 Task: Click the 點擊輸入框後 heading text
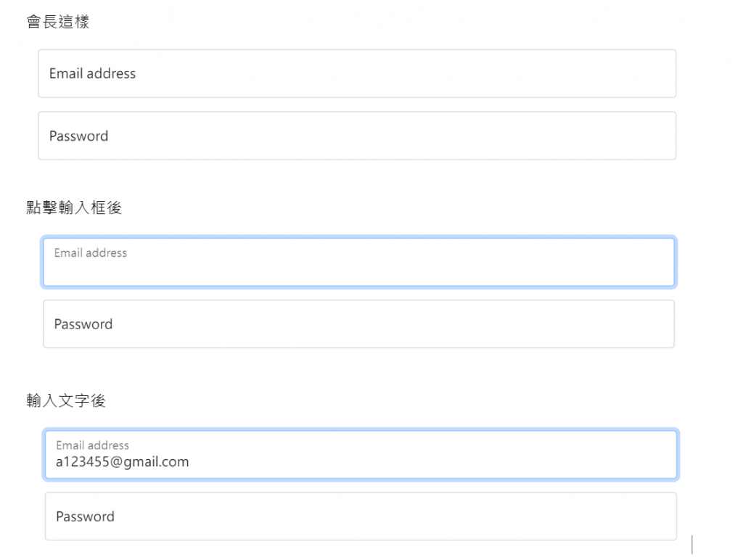tap(74, 208)
